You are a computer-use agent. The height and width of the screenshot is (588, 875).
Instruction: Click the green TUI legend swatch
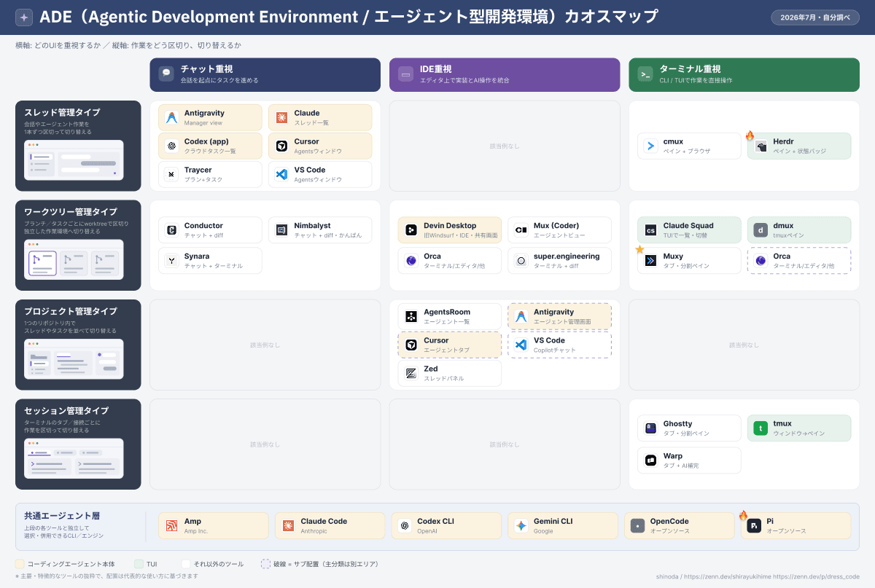click(x=139, y=564)
